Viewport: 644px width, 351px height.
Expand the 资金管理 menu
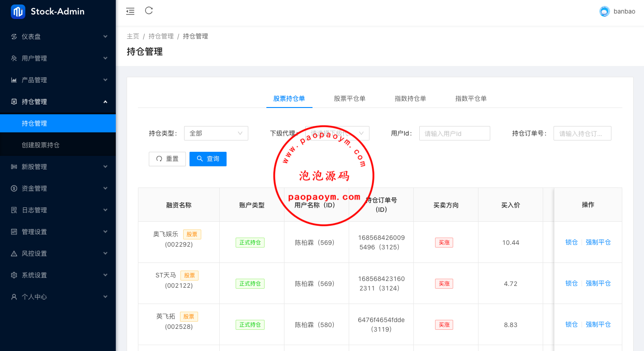point(58,188)
